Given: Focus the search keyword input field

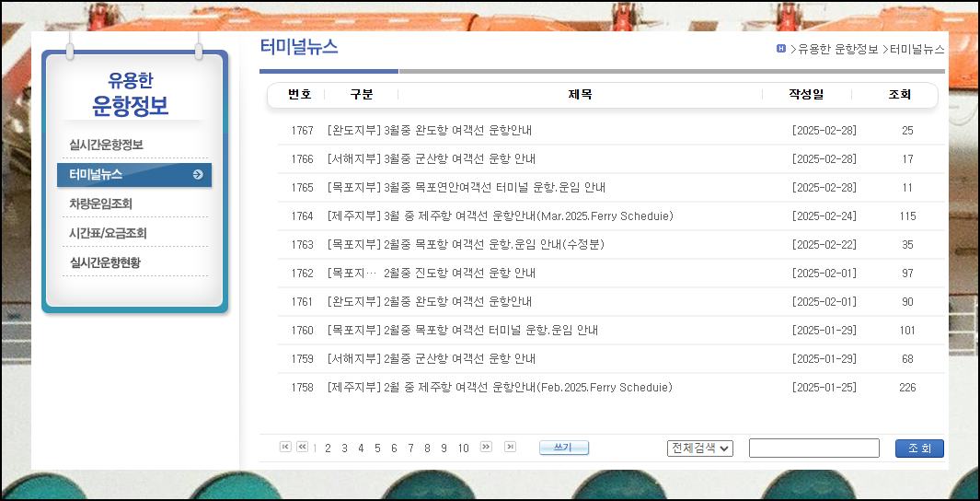Looking at the screenshot, I should coord(814,448).
